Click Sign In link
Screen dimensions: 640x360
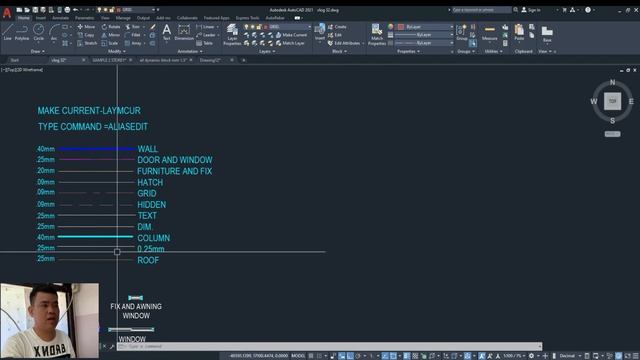[x=531, y=10]
